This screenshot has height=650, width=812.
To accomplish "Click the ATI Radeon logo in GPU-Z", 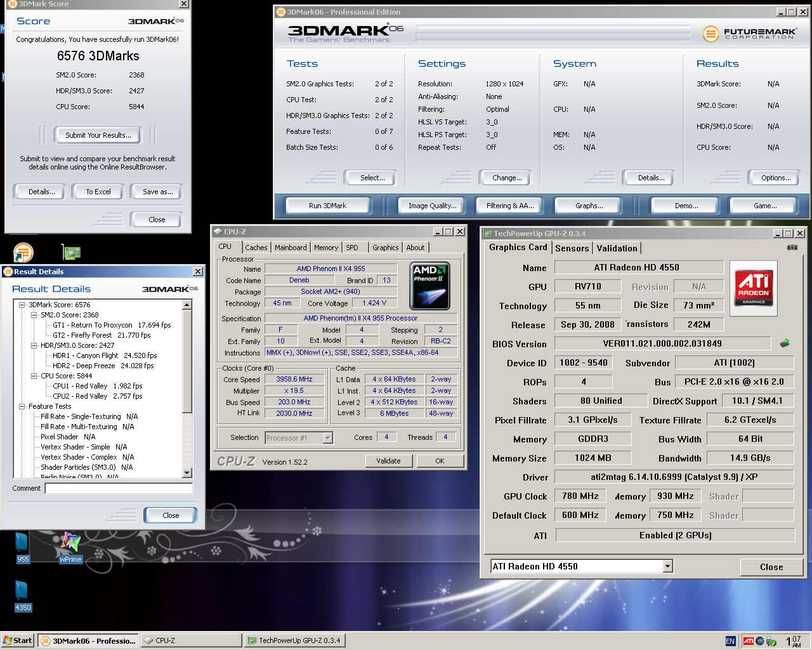I will (754, 288).
